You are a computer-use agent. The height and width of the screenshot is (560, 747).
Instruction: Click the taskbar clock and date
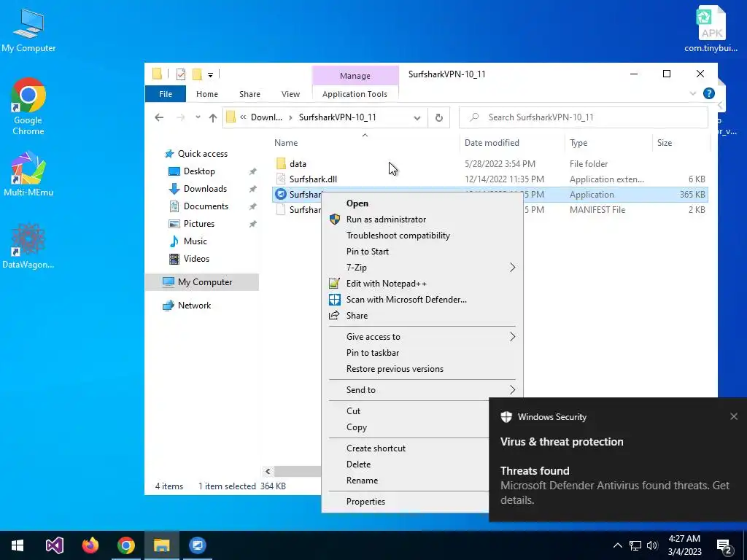click(684, 545)
